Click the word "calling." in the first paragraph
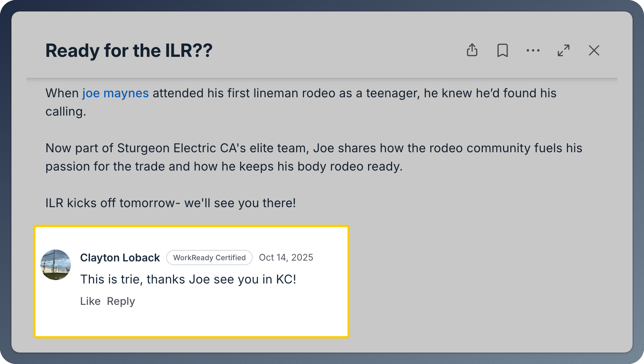This screenshot has width=644, height=364. pyautogui.click(x=66, y=112)
